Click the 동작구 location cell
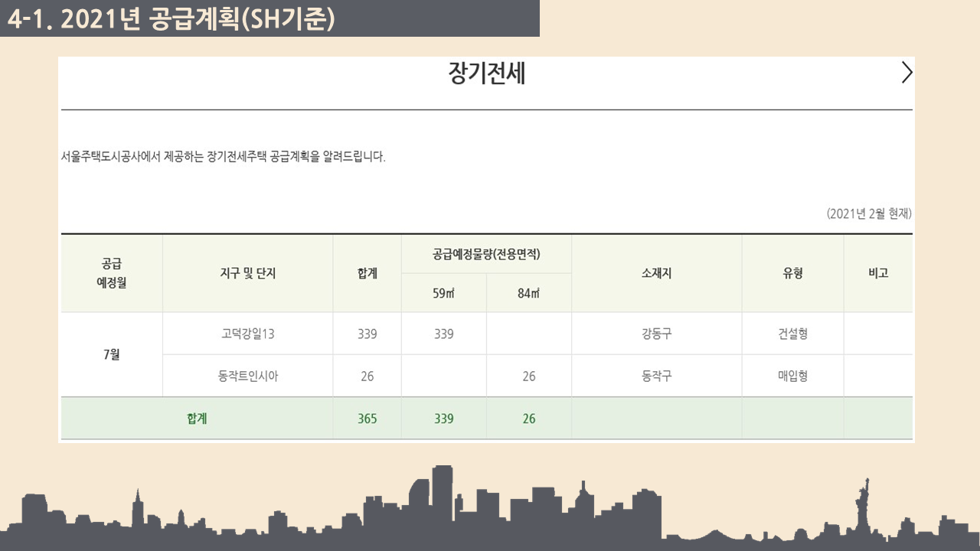 [x=656, y=376]
